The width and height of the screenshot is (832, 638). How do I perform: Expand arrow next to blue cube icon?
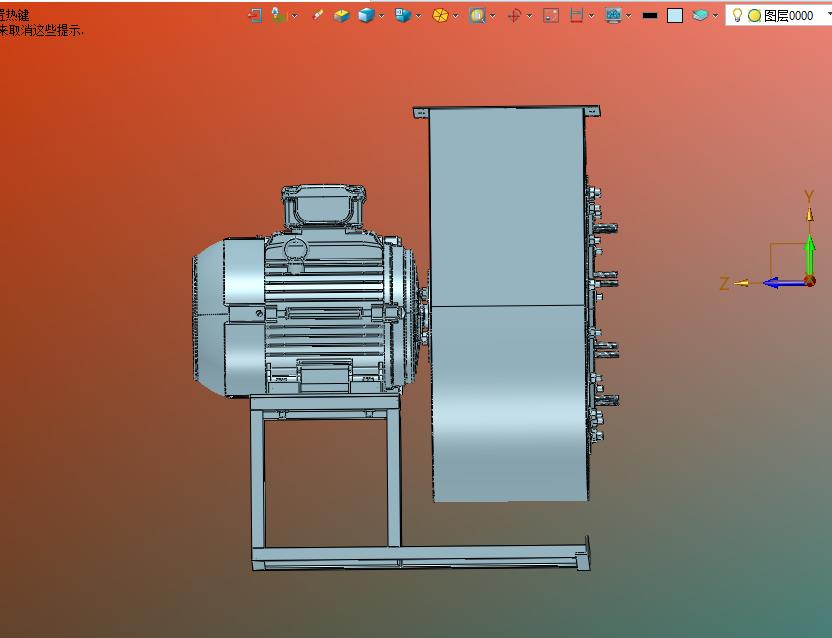382,16
